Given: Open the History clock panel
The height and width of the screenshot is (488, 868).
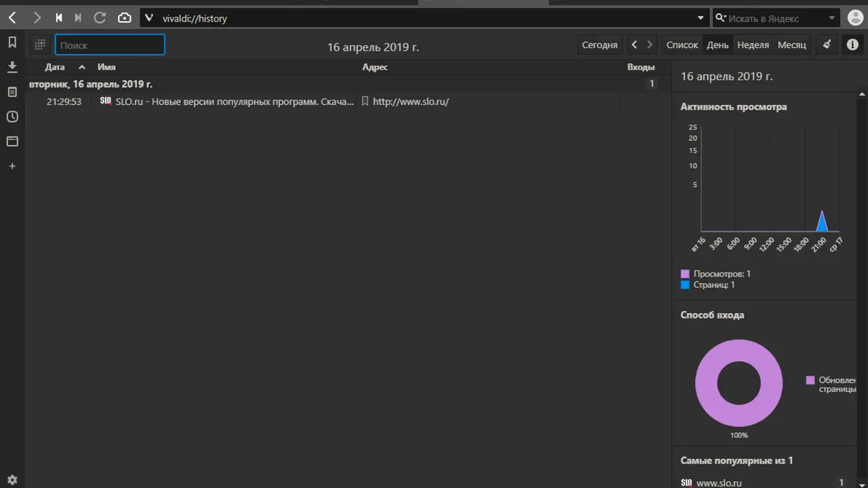Looking at the screenshot, I should pos(12,117).
